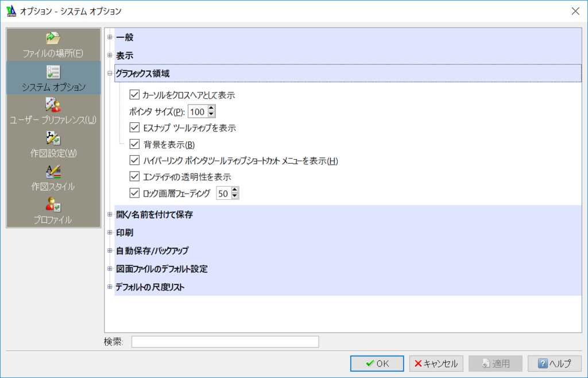
Task: Open the ヘルプ label
Action: (560, 364)
